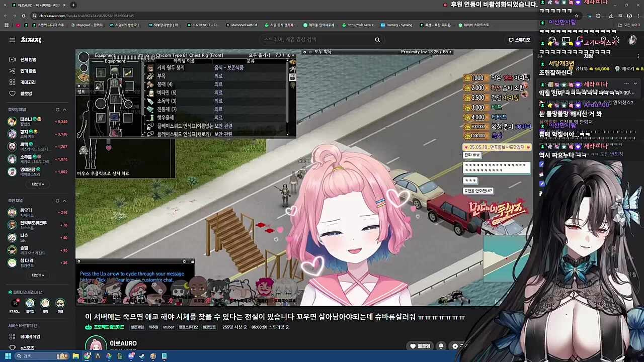
Task: Open recommended channel 잔악무도유관우
Action: pos(37,225)
